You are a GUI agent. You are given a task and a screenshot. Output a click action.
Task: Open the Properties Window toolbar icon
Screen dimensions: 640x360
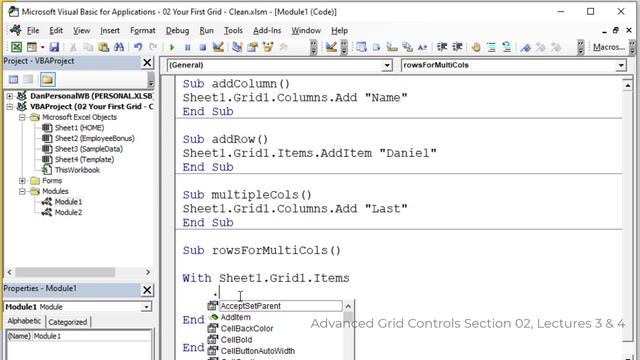point(253,47)
